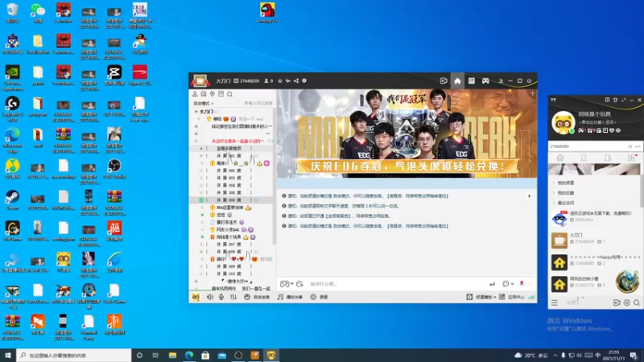Click the app center button in bottom bar
This screenshot has height=362, width=644.
pyautogui.click(x=512, y=297)
